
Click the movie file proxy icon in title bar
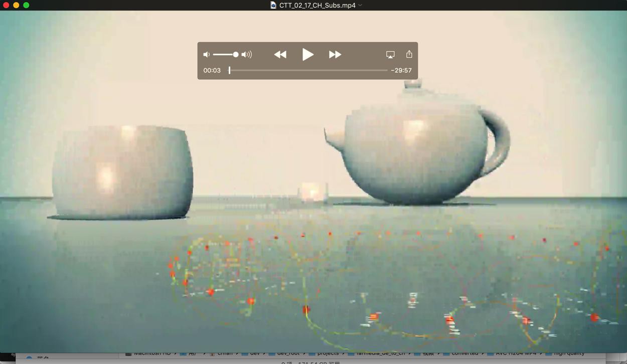[273, 5]
